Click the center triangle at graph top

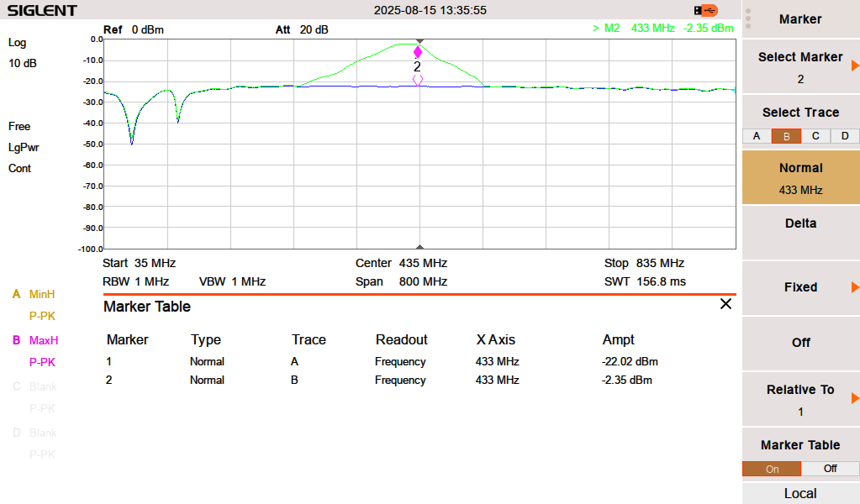click(420, 42)
